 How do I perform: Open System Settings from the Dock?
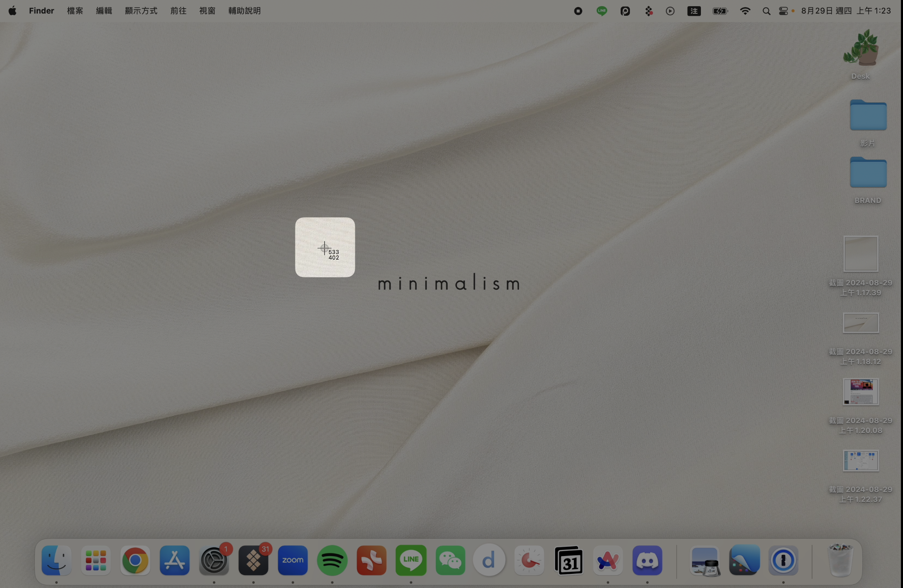[x=214, y=561]
